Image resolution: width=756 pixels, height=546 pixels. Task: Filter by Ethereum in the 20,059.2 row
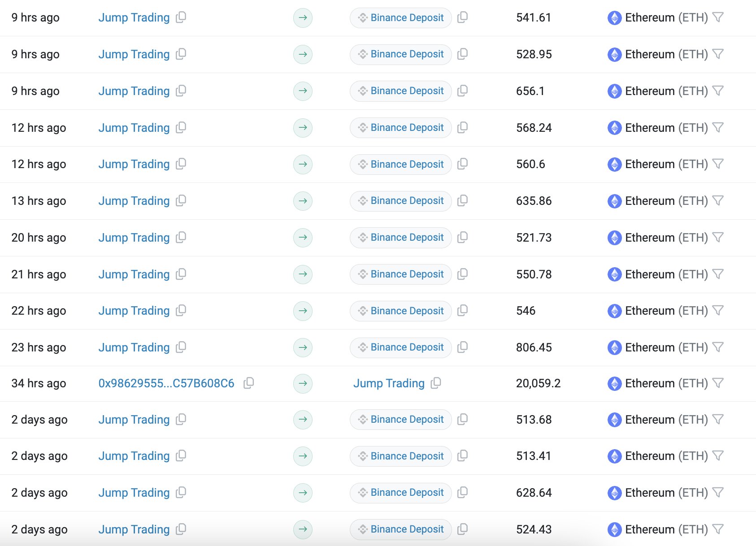click(718, 383)
